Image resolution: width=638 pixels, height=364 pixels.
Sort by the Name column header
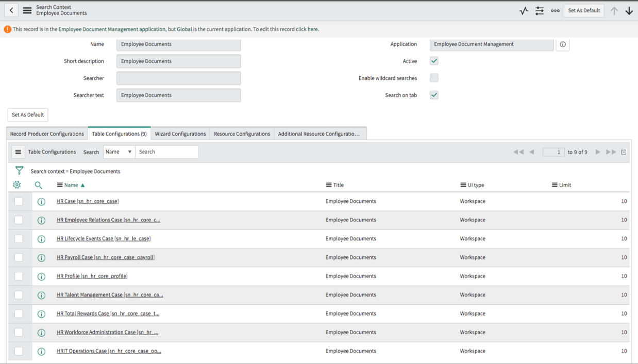(x=72, y=185)
